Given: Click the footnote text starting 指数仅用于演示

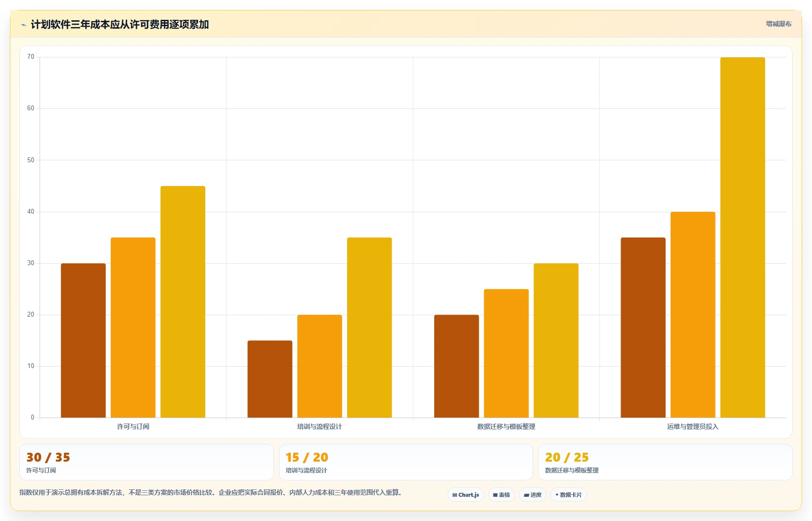Looking at the screenshot, I should pos(211,492).
